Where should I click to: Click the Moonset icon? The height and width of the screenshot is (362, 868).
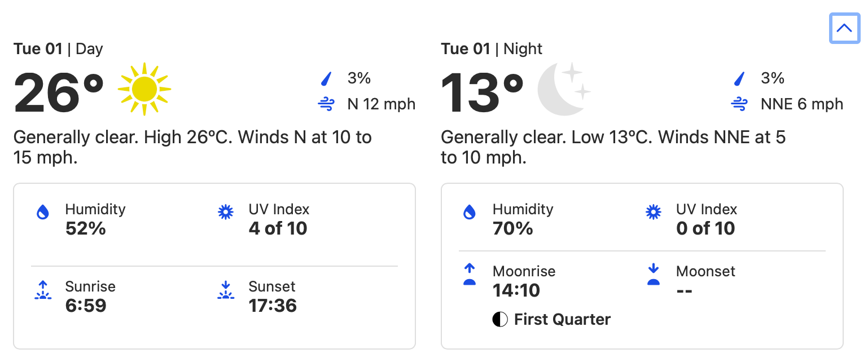coord(654,274)
